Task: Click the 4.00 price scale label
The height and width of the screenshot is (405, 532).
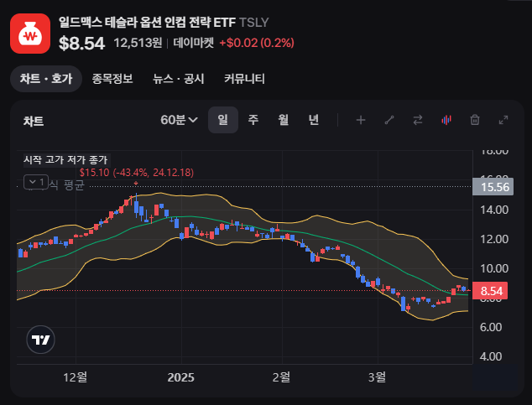Action: click(491, 356)
